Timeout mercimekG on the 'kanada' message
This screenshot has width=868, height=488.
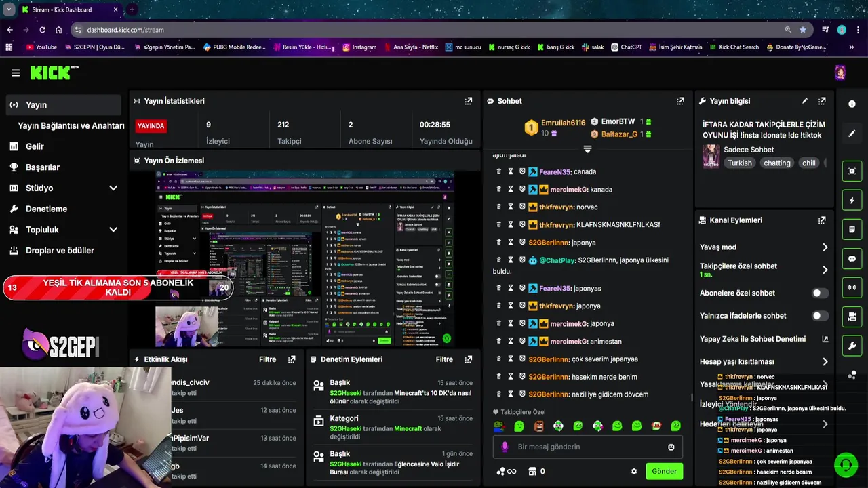[511, 189]
